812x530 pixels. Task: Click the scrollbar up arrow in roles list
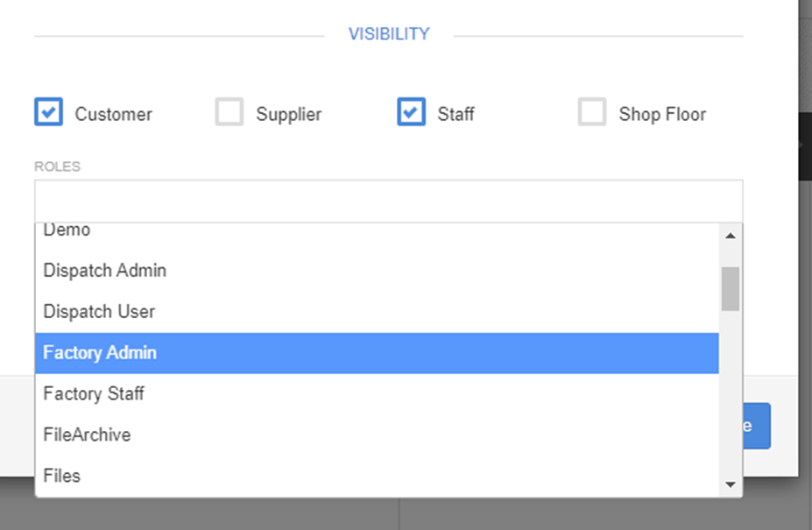731,236
